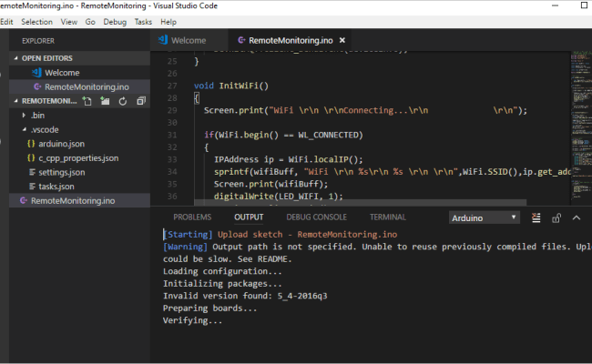Click the Welcome icon in Open Editors
This screenshot has width=592, height=364.
click(x=36, y=73)
